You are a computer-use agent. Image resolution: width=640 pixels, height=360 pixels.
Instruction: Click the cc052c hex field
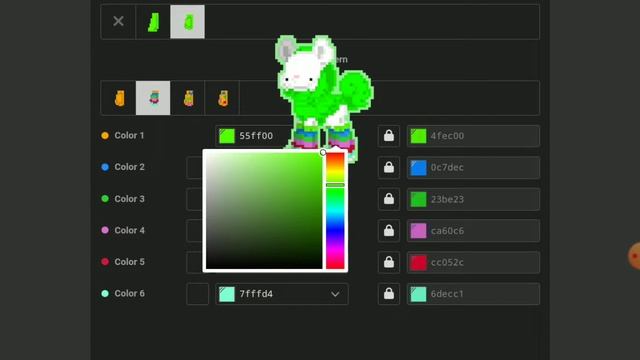[473, 262]
